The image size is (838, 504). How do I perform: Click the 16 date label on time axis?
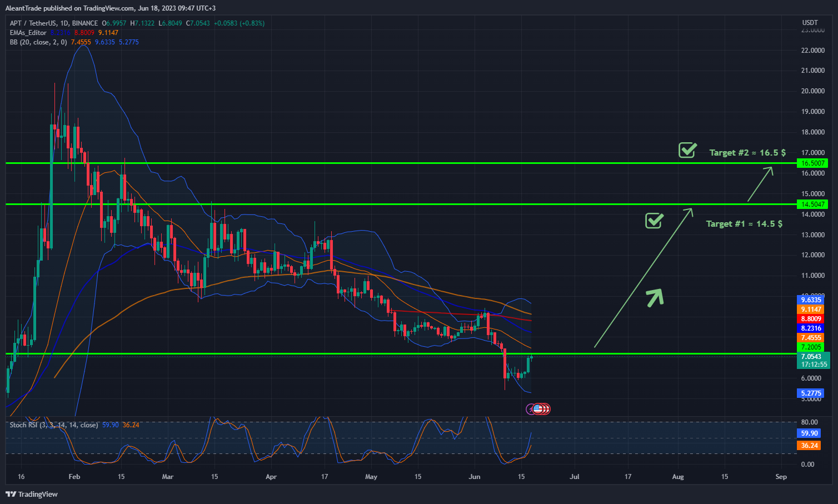coord(21,477)
